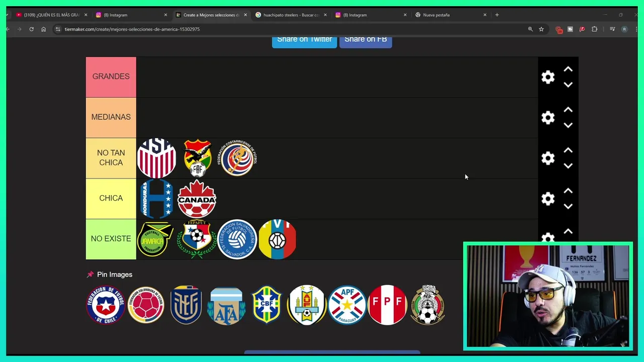The height and width of the screenshot is (362, 644).
Task: Bookmark this page with the star
Action: tap(541, 29)
